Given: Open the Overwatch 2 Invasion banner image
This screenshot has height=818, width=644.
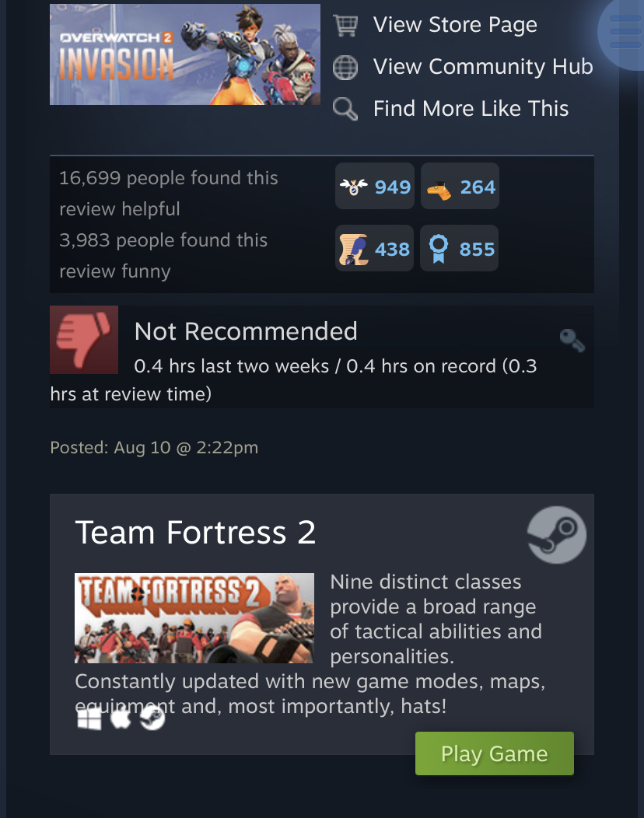Looking at the screenshot, I should click(185, 54).
